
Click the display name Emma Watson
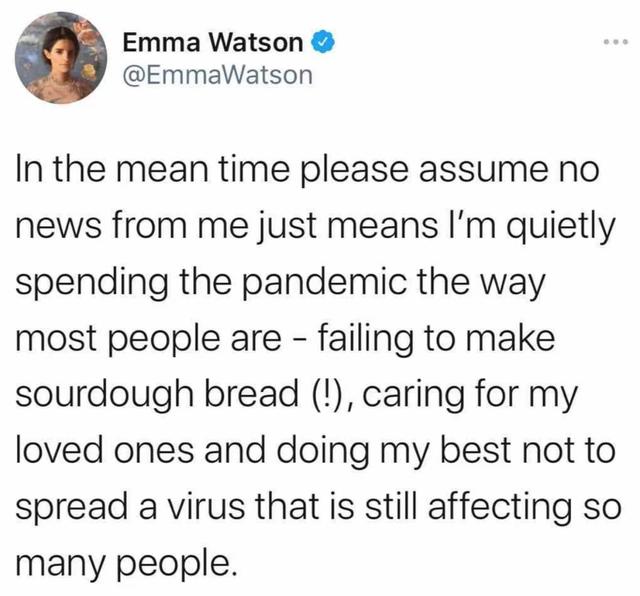pyautogui.click(x=213, y=42)
